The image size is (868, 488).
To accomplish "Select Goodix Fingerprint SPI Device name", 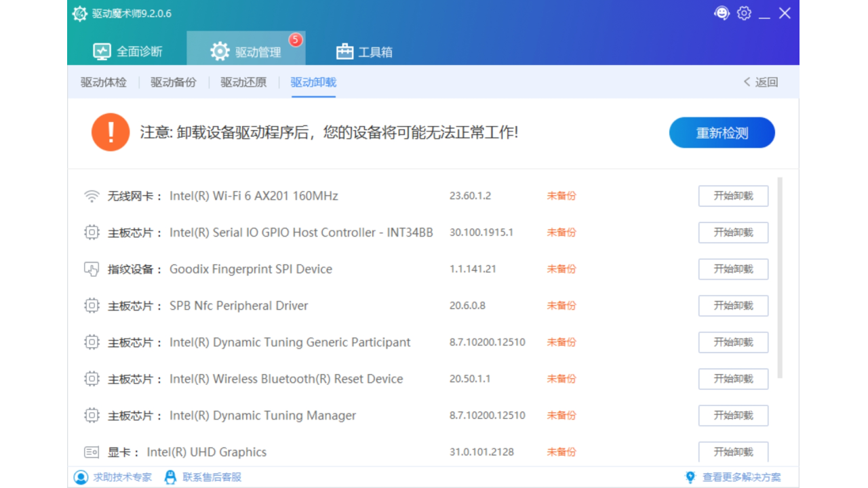I will pyautogui.click(x=251, y=269).
